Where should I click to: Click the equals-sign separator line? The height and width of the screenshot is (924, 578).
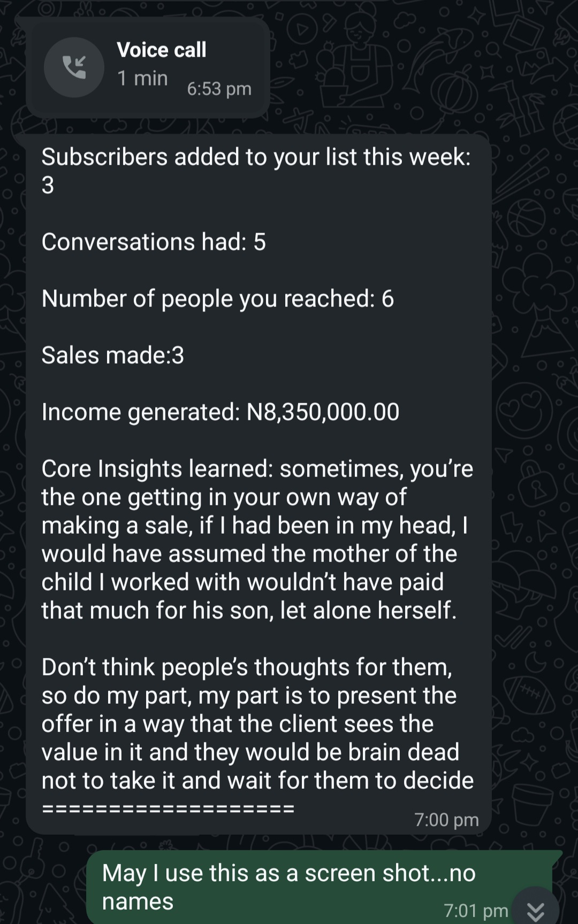(x=168, y=808)
